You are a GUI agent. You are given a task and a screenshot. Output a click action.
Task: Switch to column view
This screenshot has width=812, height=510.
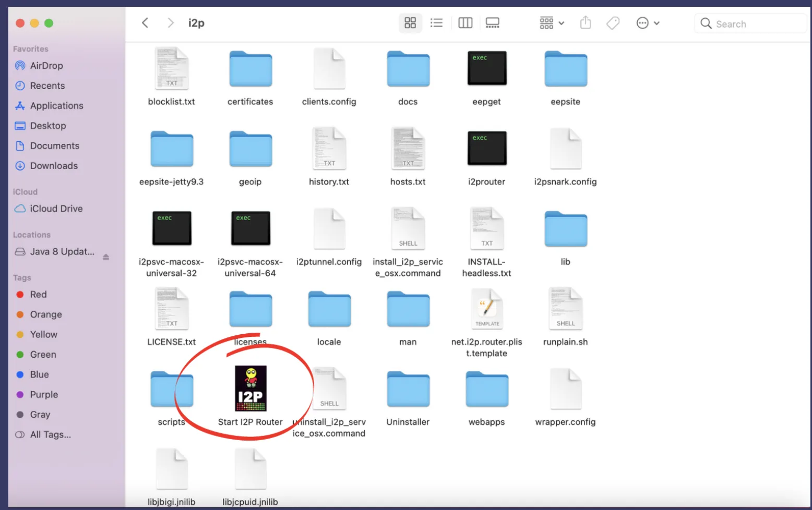tap(465, 23)
